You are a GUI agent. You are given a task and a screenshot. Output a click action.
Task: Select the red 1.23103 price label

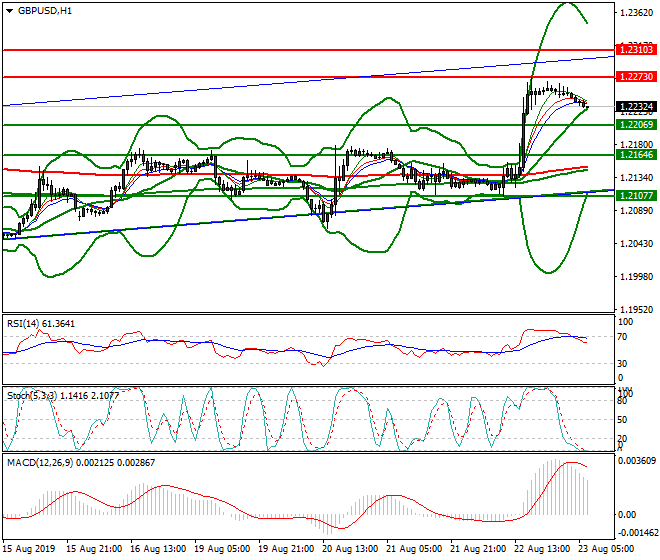coord(636,50)
